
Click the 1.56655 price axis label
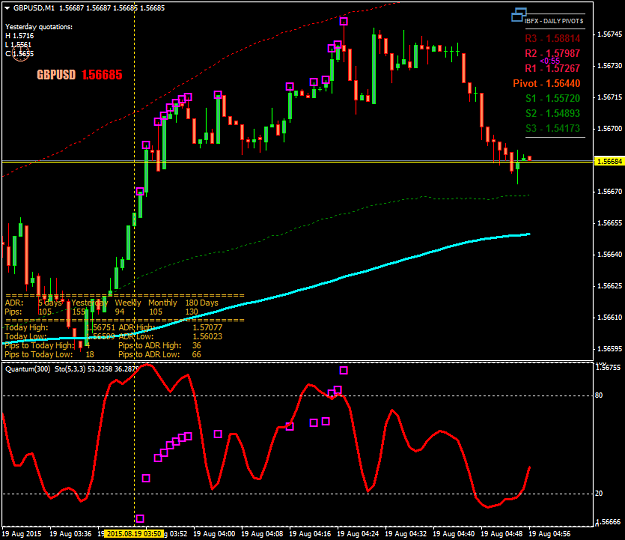tap(609, 223)
